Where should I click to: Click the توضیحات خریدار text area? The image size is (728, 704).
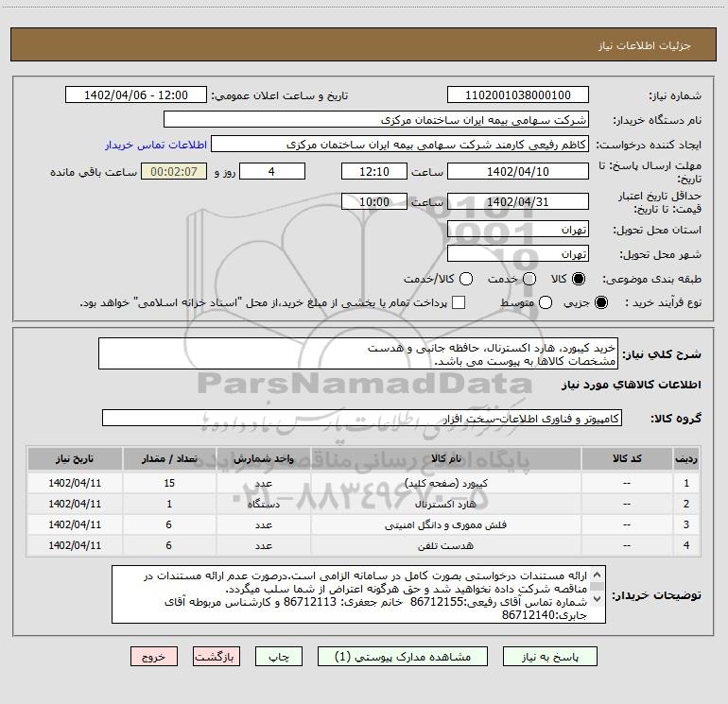coord(358,594)
